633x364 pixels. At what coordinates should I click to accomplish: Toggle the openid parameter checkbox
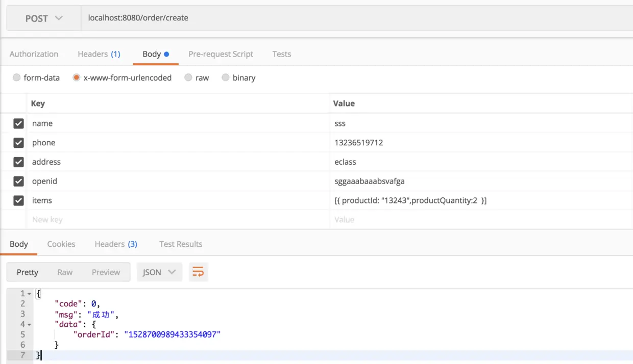click(19, 181)
